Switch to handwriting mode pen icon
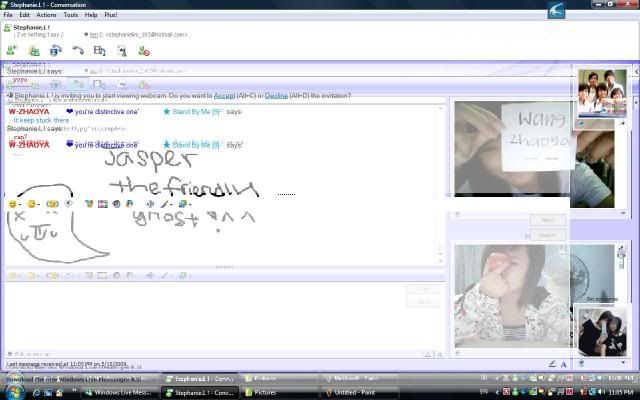 click(x=552, y=364)
